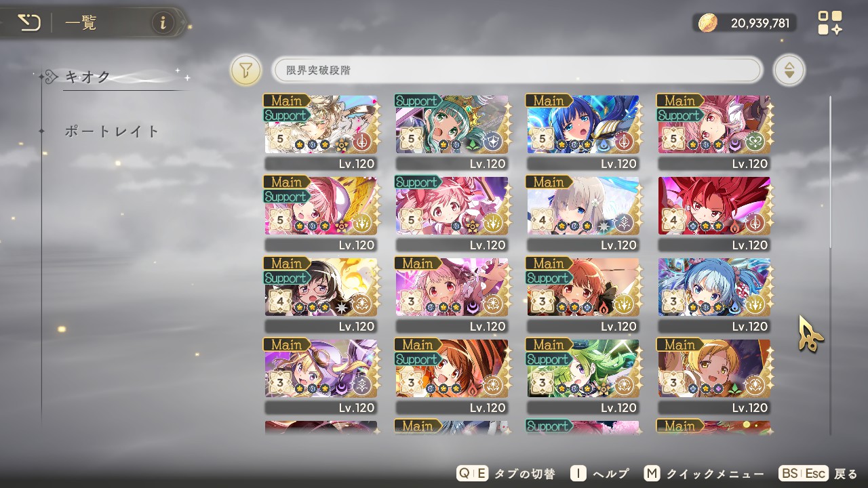
Task: Toggle the sort order arrows button
Action: pyautogui.click(x=789, y=70)
